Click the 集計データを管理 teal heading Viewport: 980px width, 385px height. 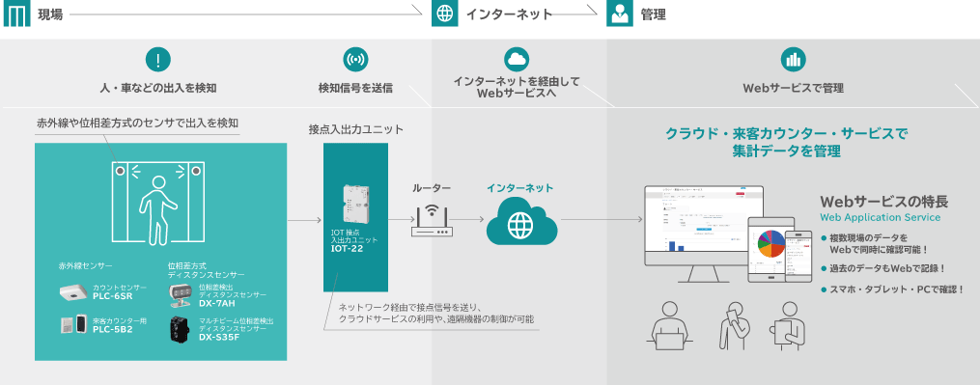click(786, 151)
